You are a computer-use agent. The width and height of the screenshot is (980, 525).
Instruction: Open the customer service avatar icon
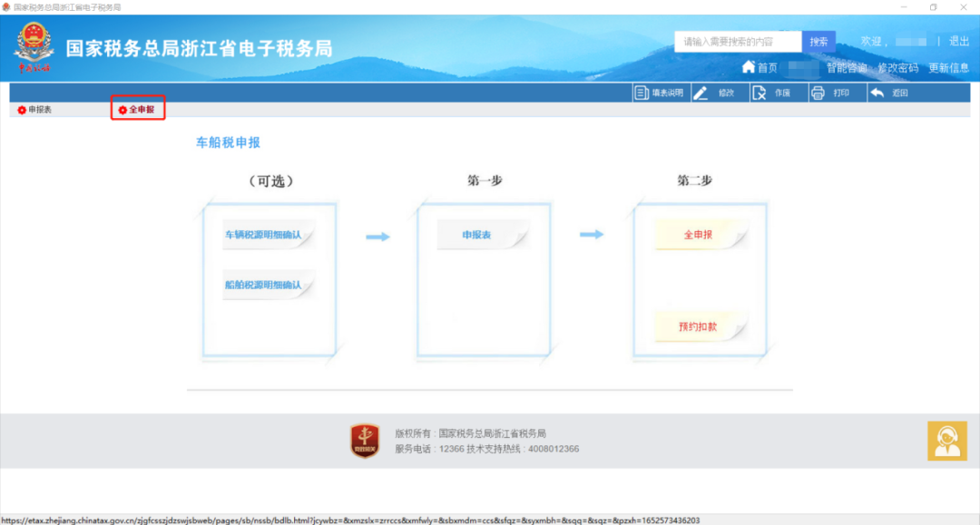pyautogui.click(x=946, y=441)
